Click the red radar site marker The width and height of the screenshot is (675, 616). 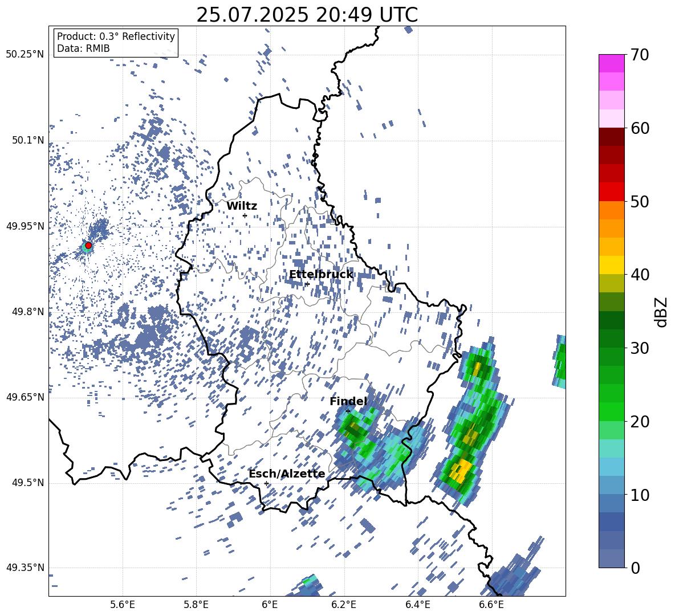click(x=88, y=246)
